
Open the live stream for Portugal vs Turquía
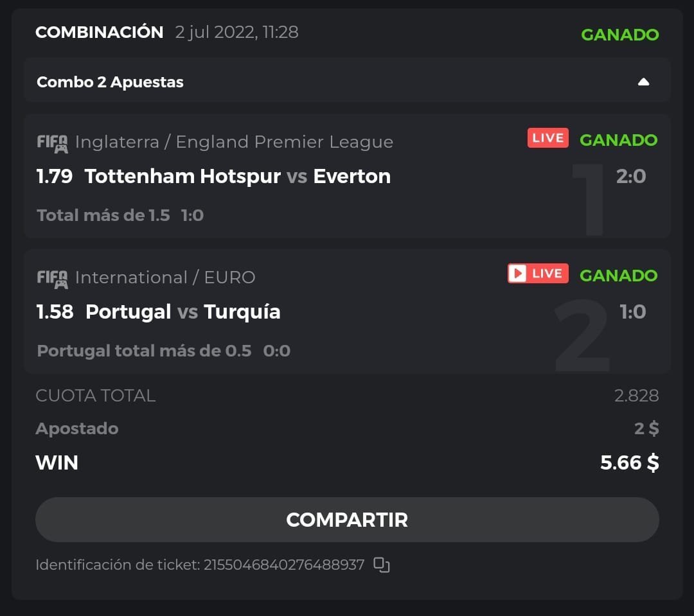(x=538, y=274)
